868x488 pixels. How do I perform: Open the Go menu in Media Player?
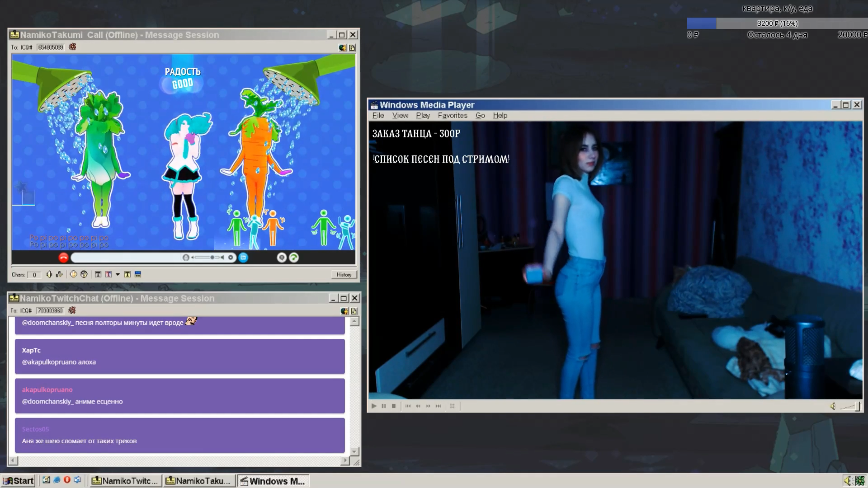[480, 116]
